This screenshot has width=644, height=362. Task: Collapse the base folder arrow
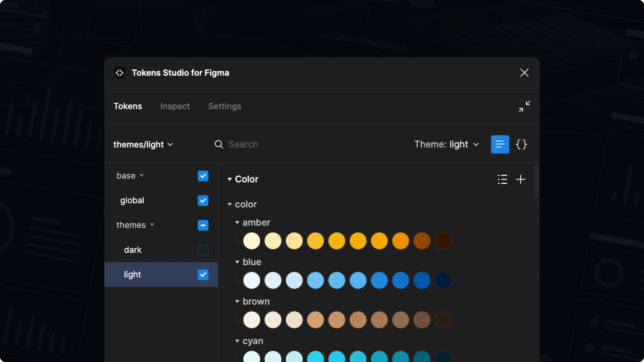pyautogui.click(x=142, y=176)
